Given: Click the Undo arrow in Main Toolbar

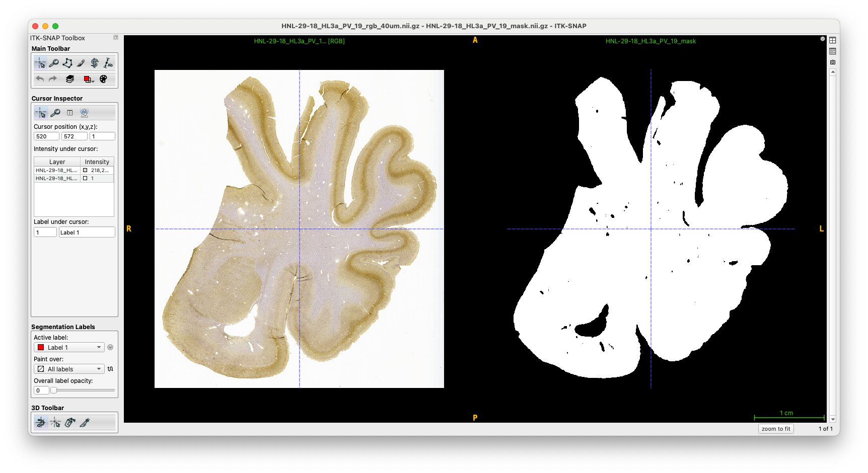Looking at the screenshot, I should [x=40, y=79].
